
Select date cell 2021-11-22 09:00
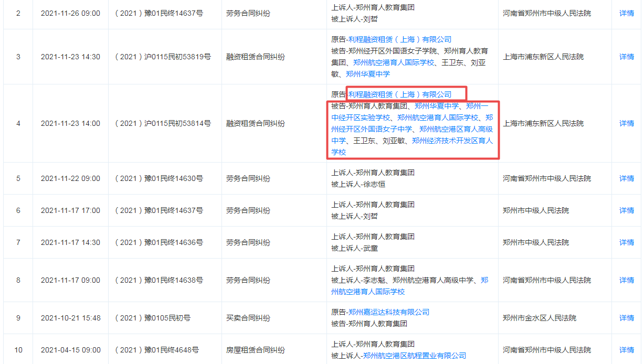coord(70,178)
